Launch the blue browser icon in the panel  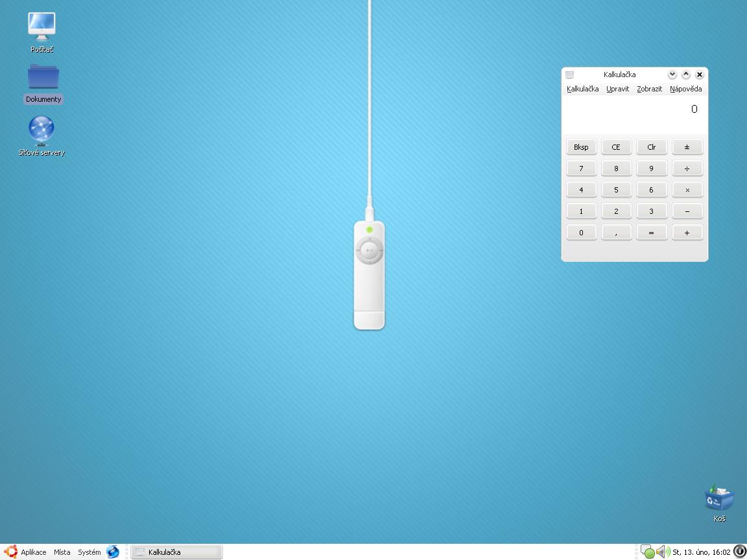pos(113,552)
